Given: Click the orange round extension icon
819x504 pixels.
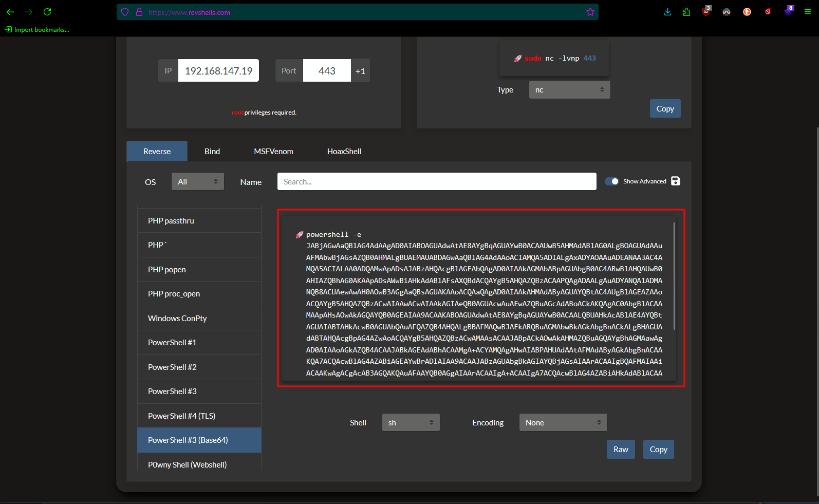Looking at the screenshot, I should [747, 12].
